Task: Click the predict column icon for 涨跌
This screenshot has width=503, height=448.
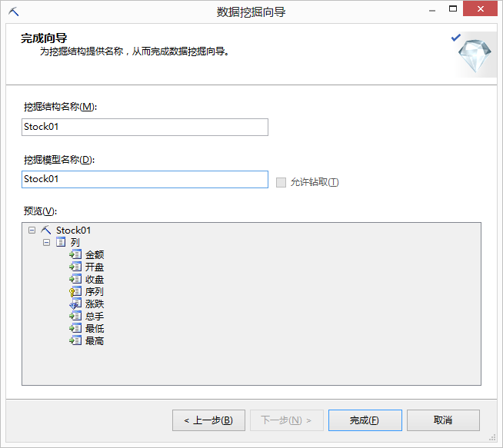Action: pyautogui.click(x=75, y=304)
